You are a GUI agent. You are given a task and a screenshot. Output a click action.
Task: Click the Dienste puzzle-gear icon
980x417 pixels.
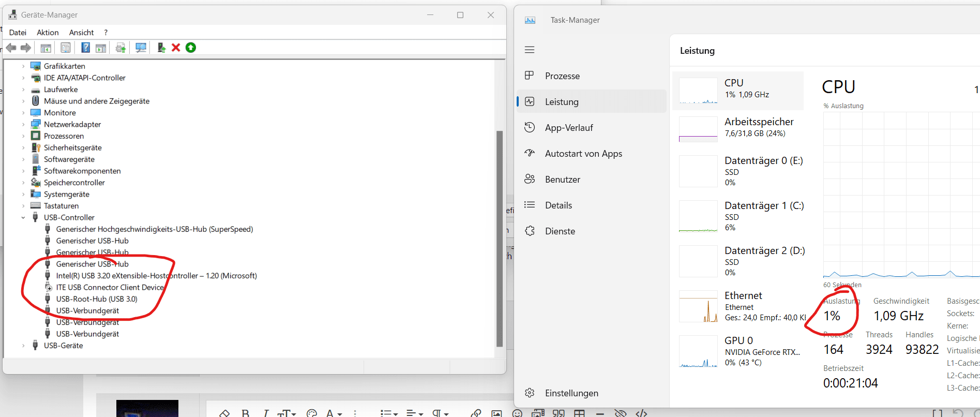coord(530,231)
